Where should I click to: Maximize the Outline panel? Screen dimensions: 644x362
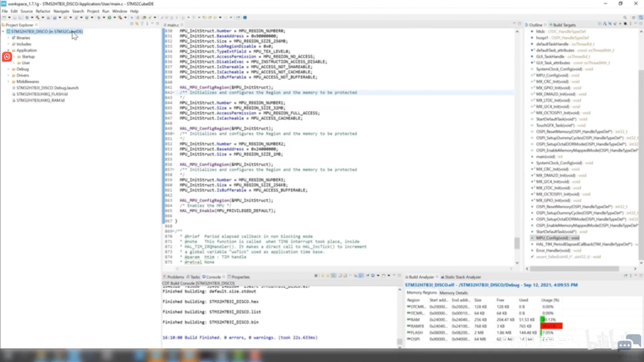[641, 24]
